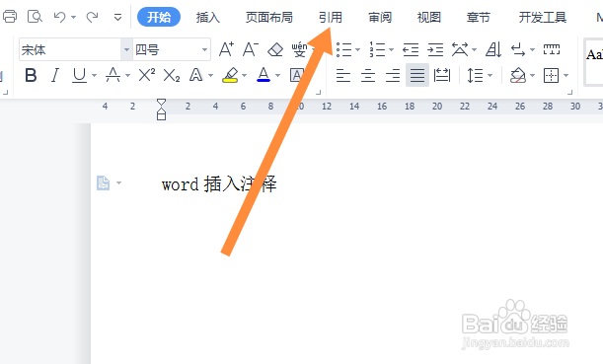Image resolution: width=603 pixels, height=364 pixels.
Task: Open the underline style dropdown arrow
Action: click(x=94, y=76)
